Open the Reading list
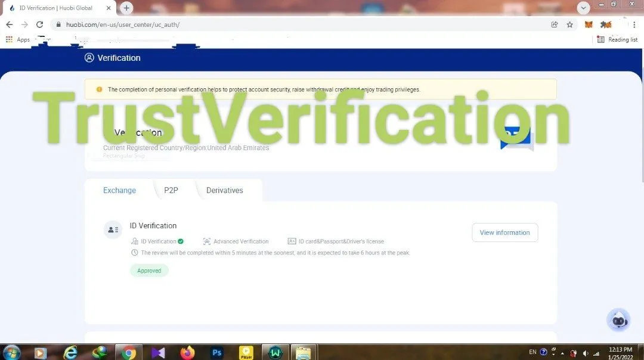 point(618,39)
